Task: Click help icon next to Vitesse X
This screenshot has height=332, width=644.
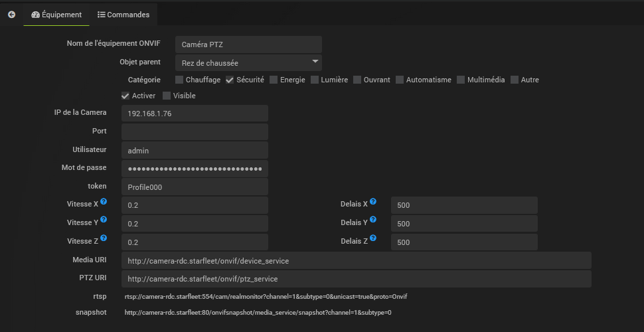Action: coord(104,202)
